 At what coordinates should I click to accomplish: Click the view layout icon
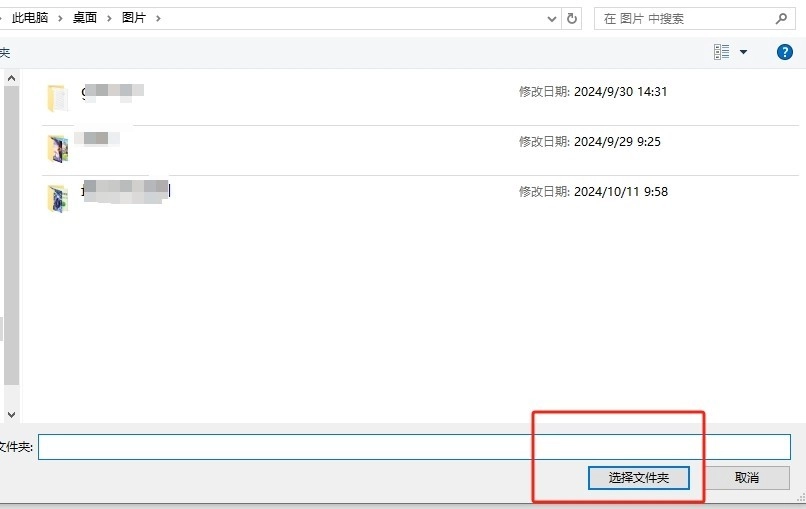(722, 52)
